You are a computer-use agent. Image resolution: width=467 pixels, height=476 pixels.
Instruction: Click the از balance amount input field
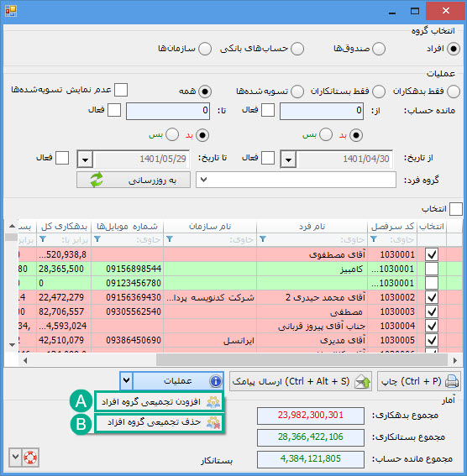point(322,111)
